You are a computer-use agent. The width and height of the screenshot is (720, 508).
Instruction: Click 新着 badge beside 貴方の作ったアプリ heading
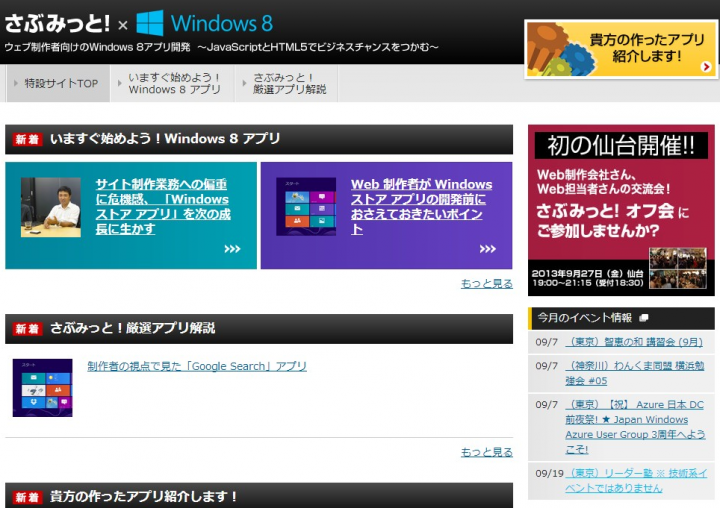point(28,497)
